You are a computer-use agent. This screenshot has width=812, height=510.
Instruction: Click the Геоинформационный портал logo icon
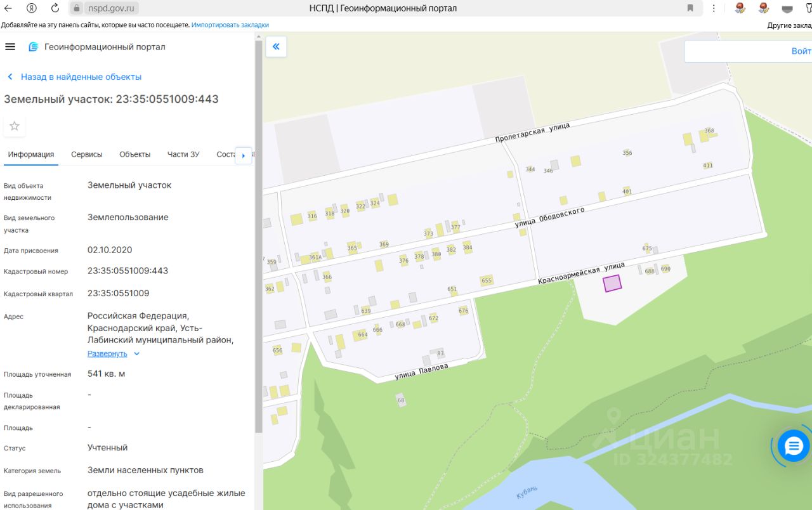coord(34,47)
